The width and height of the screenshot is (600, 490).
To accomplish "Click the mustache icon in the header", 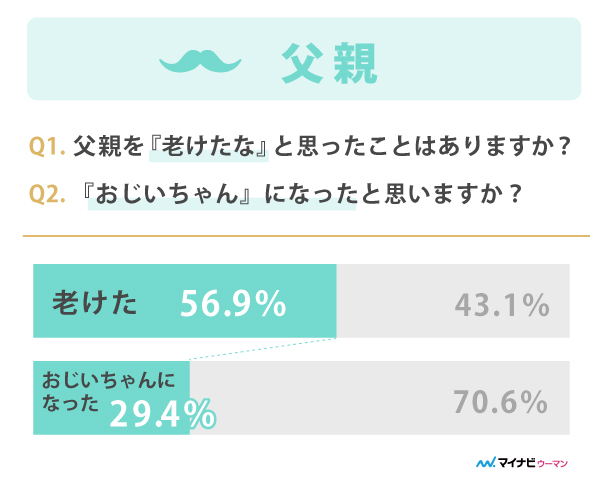I will tap(200, 61).
